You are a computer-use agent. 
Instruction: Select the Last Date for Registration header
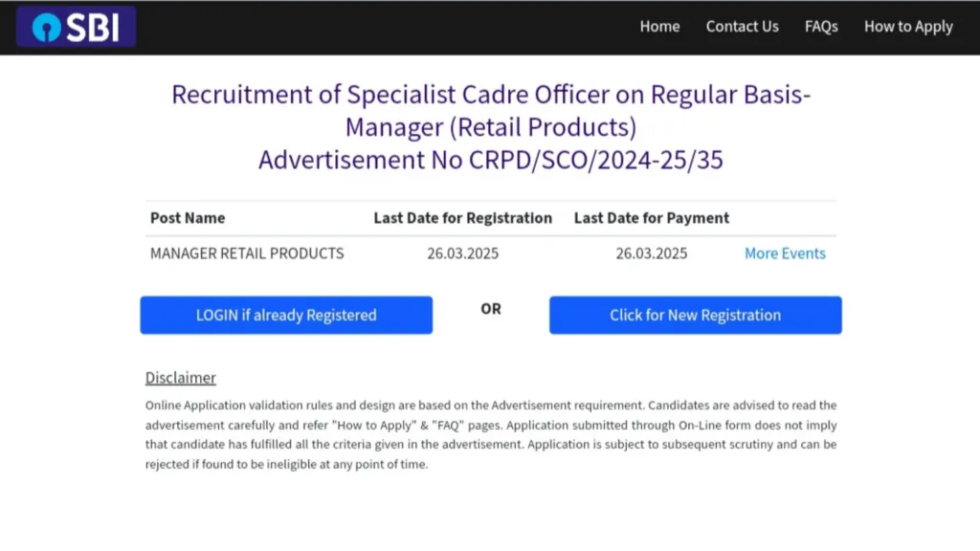coord(462,218)
